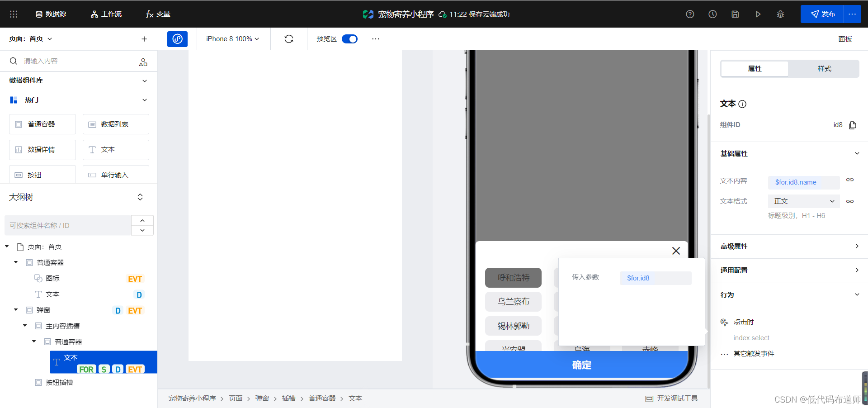This screenshot has width=868, height=408.
Task: Open the iPhone 8 100% device dropdown
Action: point(232,39)
